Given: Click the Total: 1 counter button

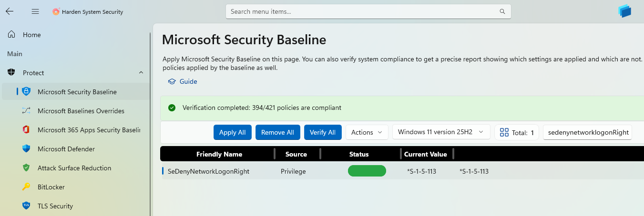Looking at the screenshot, I should [517, 132].
